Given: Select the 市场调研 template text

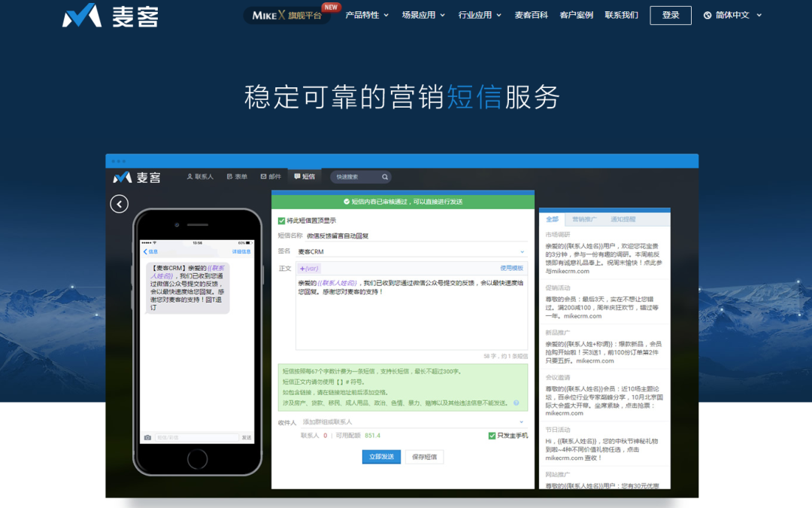Looking at the screenshot, I should [x=604, y=259].
